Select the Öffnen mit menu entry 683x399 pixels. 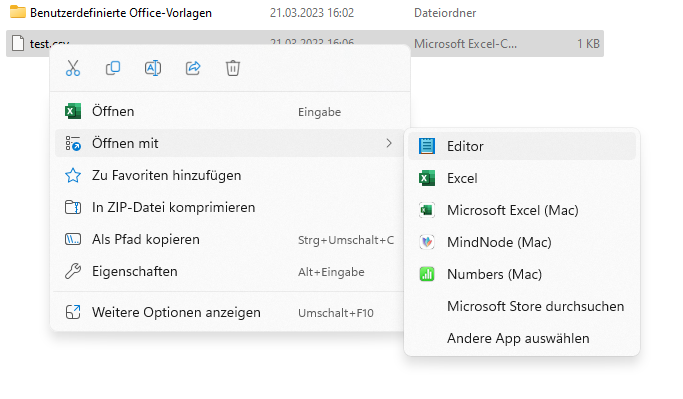coord(230,143)
